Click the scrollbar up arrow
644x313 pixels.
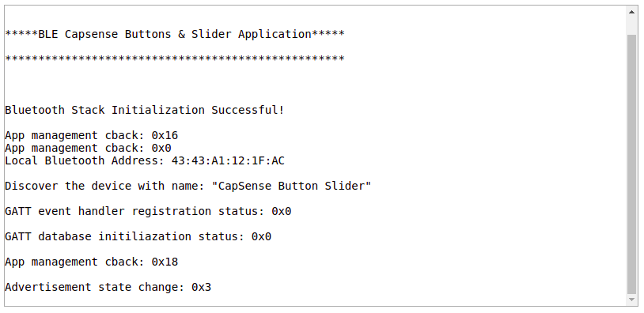pyautogui.click(x=631, y=12)
